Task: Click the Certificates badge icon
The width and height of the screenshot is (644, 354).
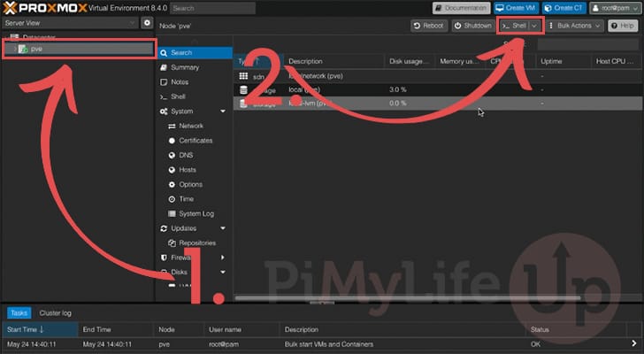Action: tap(172, 141)
